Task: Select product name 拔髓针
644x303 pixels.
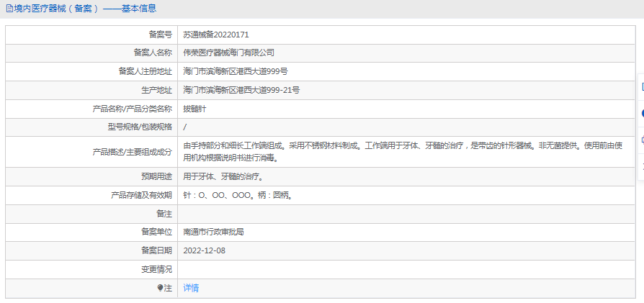Action: coord(194,109)
